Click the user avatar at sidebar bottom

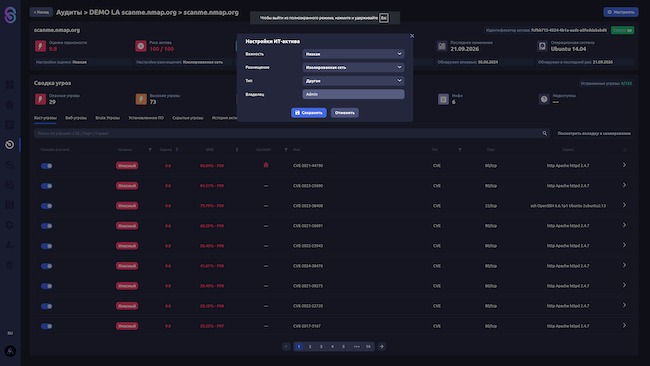click(10, 351)
